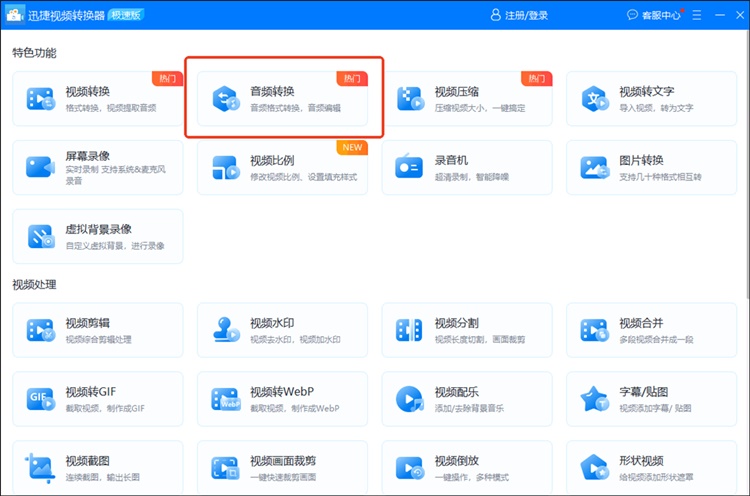The width and height of the screenshot is (750, 496).
Task: Open the 视频转换 video conversion icon
Action: click(x=41, y=99)
